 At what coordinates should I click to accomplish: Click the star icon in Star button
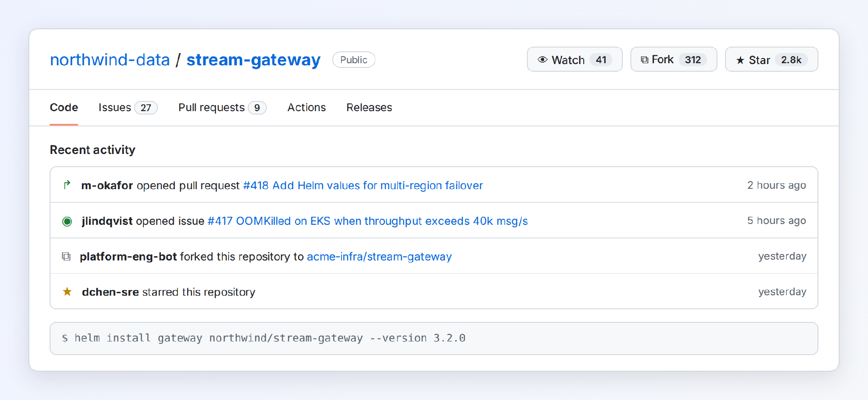click(x=740, y=60)
